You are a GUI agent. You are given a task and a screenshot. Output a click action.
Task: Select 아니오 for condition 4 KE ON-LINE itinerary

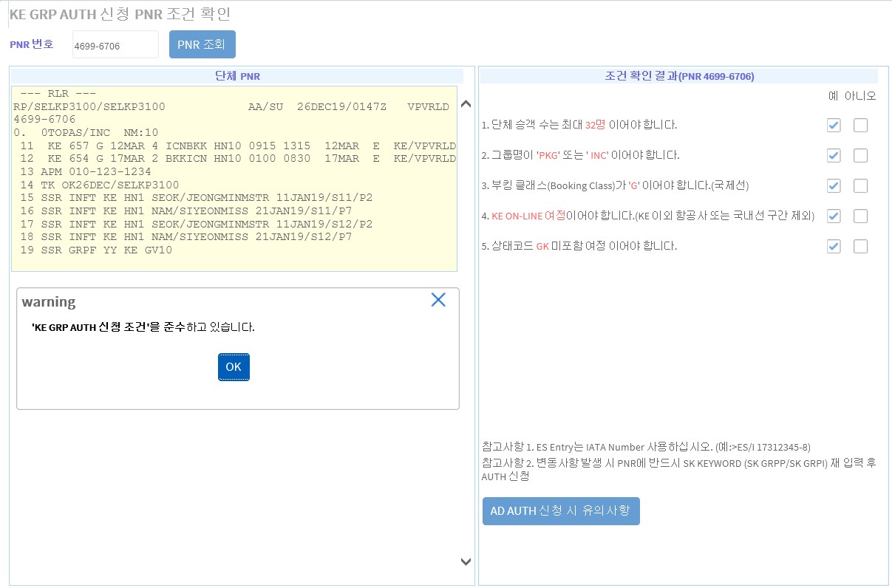coord(860,216)
